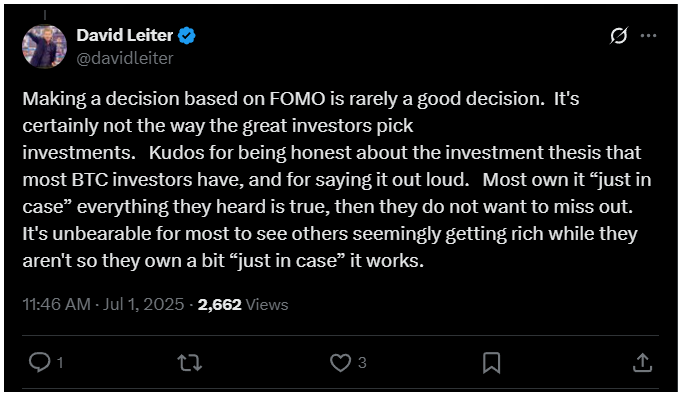
Task: Repost using the retweet arrows icon
Action: coord(190,362)
